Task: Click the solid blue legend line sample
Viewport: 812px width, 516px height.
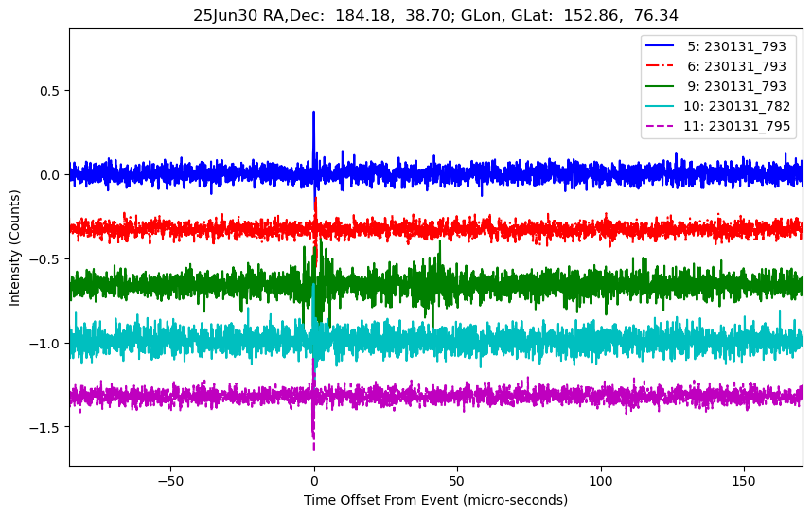Action: (x=660, y=46)
